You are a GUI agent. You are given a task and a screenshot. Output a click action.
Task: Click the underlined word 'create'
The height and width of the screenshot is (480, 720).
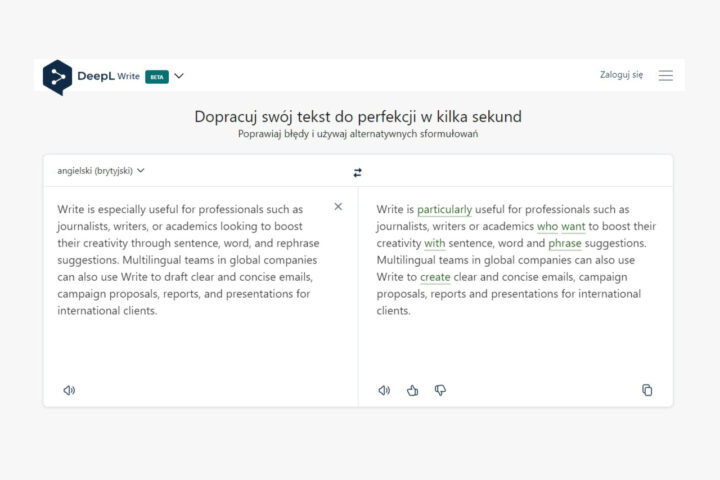click(x=435, y=277)
